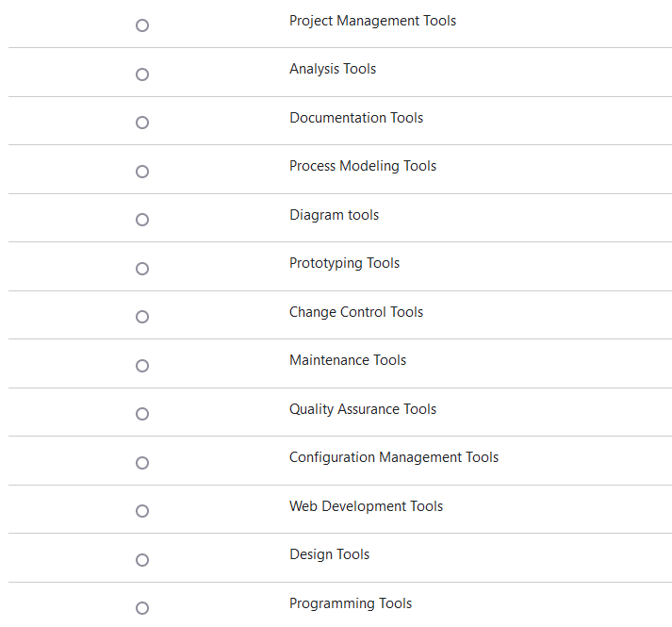
Task: Select Documentation Tools radio button
Action: tap(142, 123)
